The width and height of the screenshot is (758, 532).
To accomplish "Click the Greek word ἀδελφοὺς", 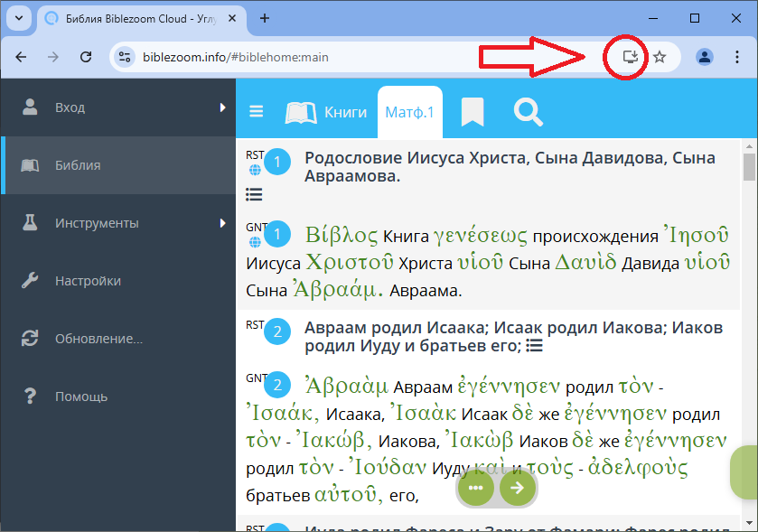I will 638,467.
